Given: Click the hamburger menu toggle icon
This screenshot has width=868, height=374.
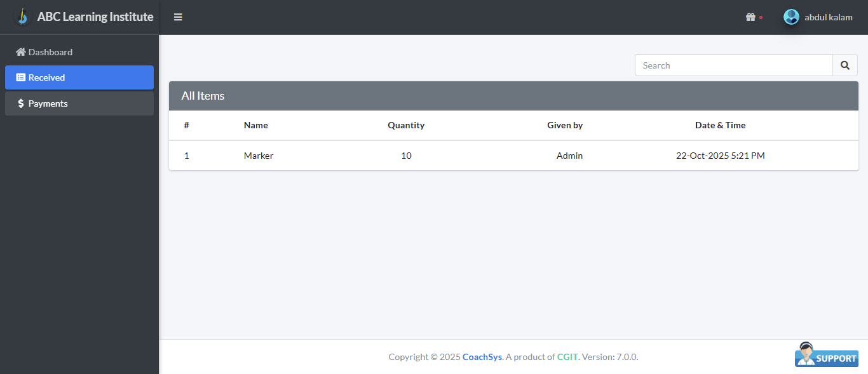Looking at the screenshot, I should (x=178, y=17).
